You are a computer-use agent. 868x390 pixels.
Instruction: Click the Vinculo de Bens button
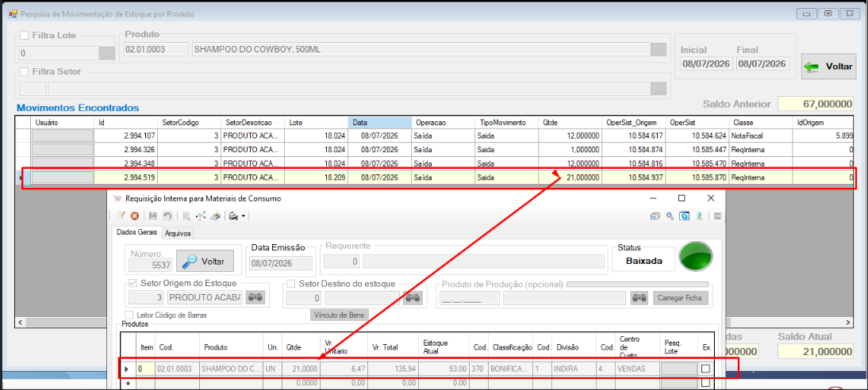(339, 315)
